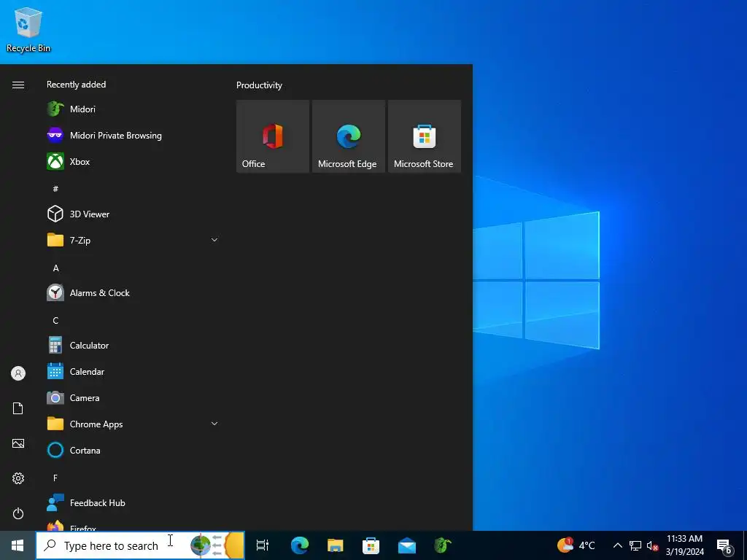Launch Cortana from the app list
Screen dimensions: 747x560
(133, 450)
